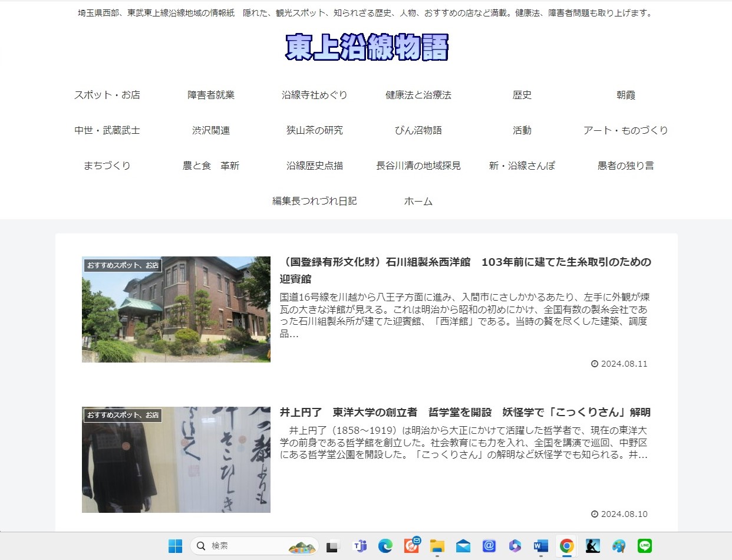Select 農と食 革新 in the navigation
Image resolution: width=732 pixels, height=560 pixels.
pos(211,166)
